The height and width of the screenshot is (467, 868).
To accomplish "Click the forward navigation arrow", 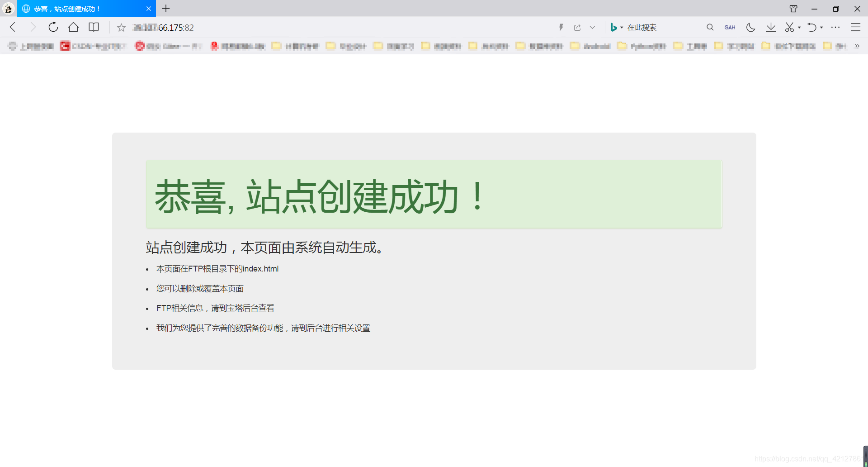I will (x=33, y=27).
